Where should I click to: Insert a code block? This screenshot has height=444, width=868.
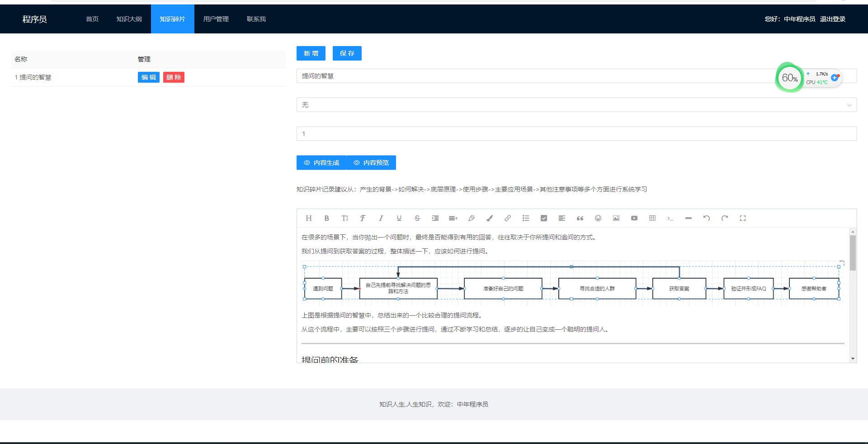tap(670, 218)
